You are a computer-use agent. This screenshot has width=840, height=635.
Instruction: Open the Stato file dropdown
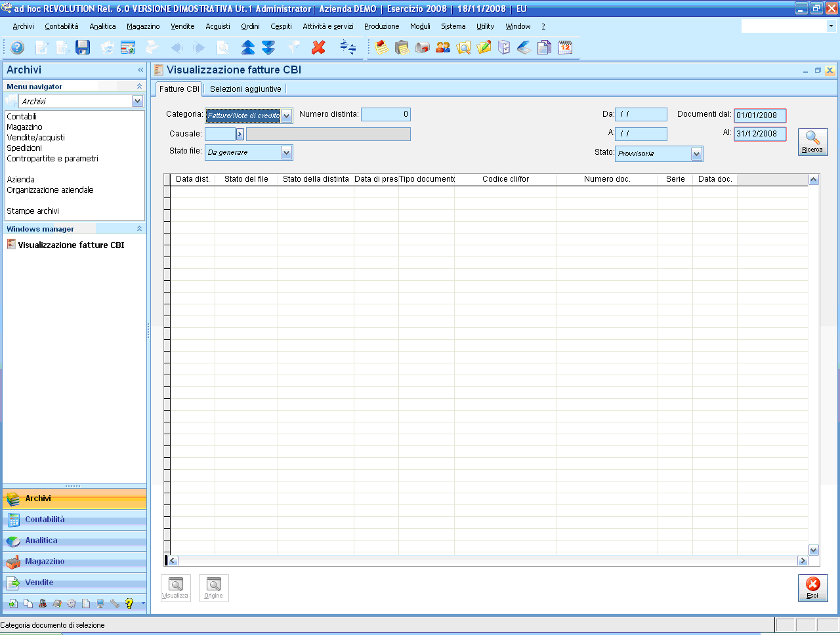[286, 152]
